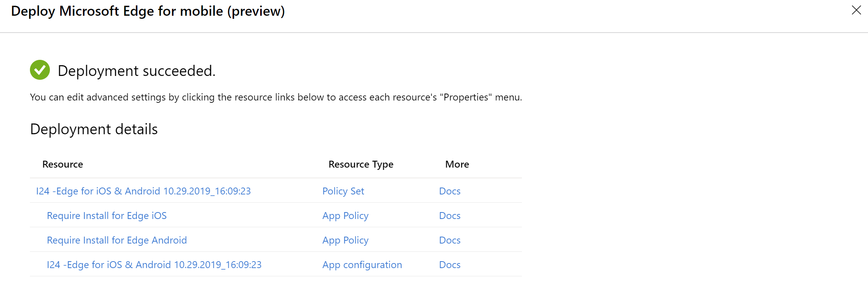Open the Policy Set row's I24 resource link
Screen dimensions: 868x293
pos(143,191)
